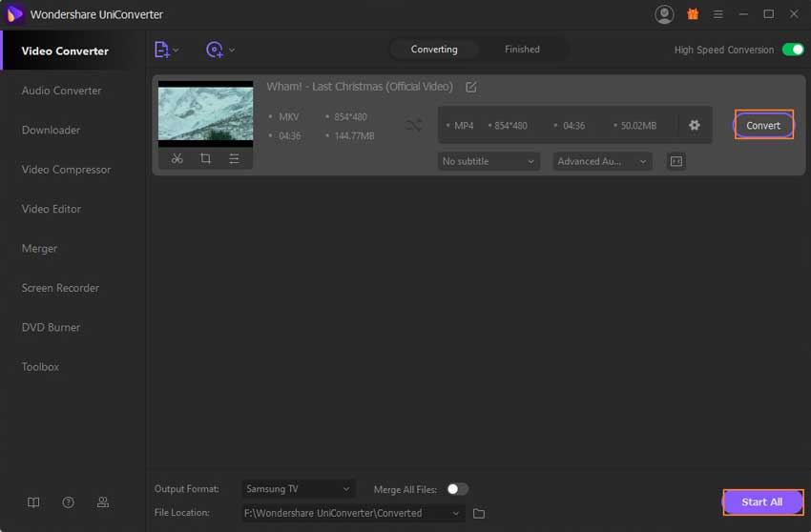Open the Samsung TV output format dropdown

(298, 489)
